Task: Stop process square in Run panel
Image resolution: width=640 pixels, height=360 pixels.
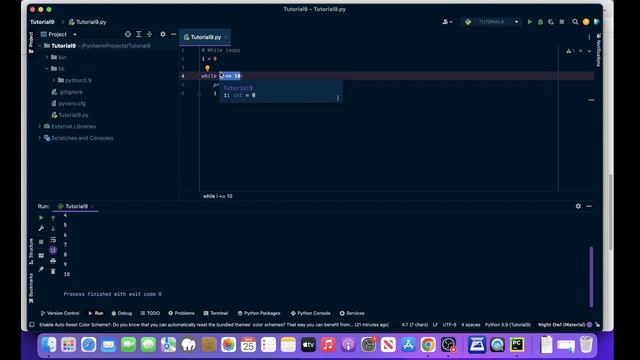Action: [41, 242]
